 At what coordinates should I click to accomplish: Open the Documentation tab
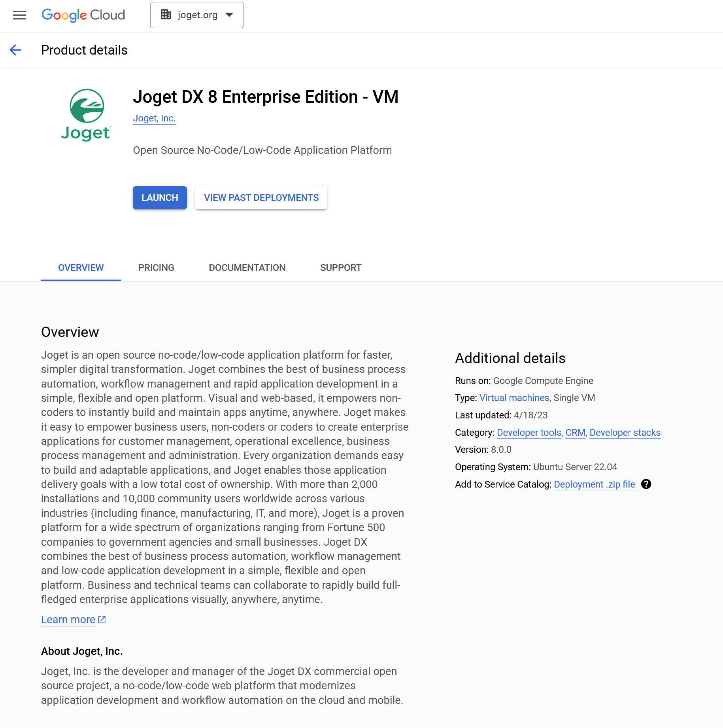[x=247, y=268]
